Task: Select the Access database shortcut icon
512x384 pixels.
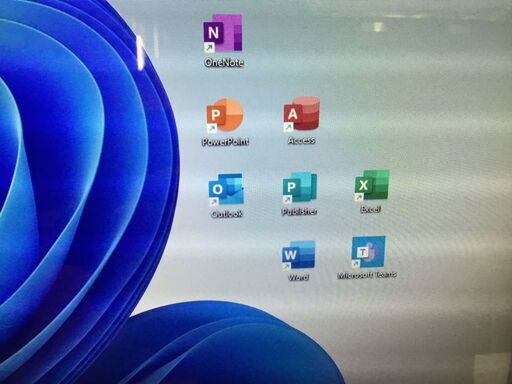Action: tap(301, 114)
